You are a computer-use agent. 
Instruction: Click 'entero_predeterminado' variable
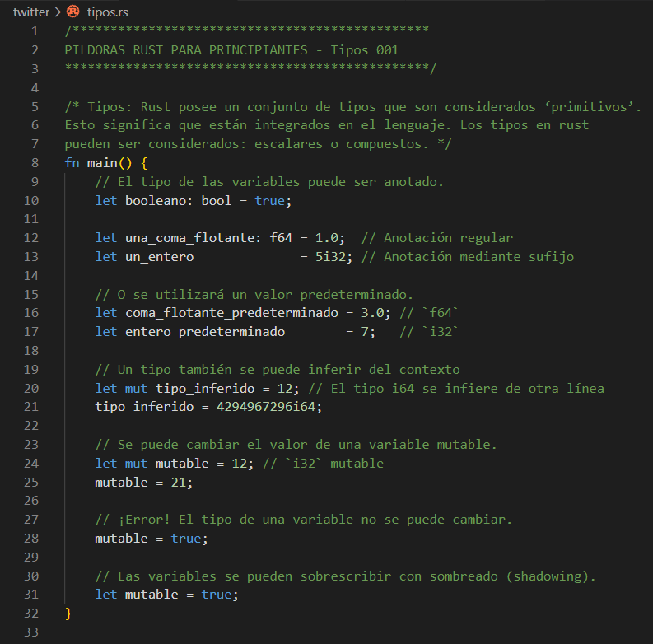(205, 332)
